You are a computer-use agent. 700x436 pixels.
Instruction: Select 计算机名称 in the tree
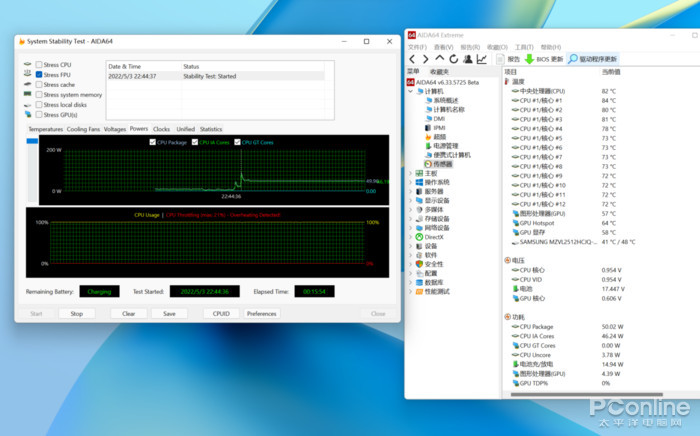click(445, 109)
